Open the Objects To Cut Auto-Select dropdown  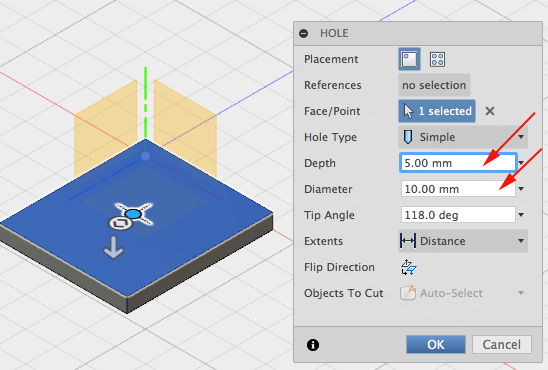[x=463, y=293]
